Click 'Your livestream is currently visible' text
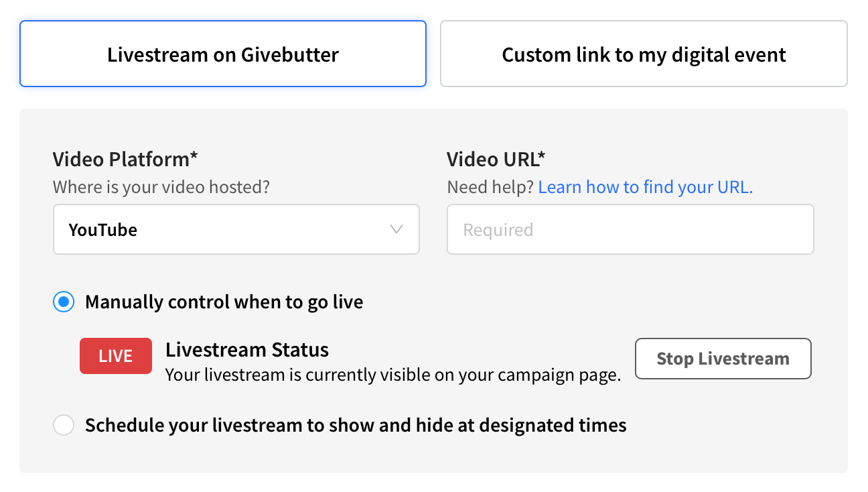The width and height of the screenshot is (868, 492). (393, 375)
